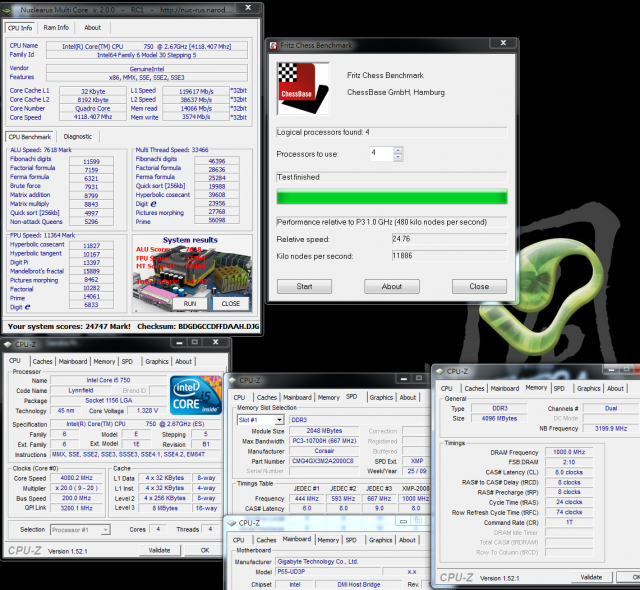This screenshot has width=640, height=590.
Task: Open Graphics tab in left CPU-Z window
Action: pyautogui.click(x=157, y=362)
